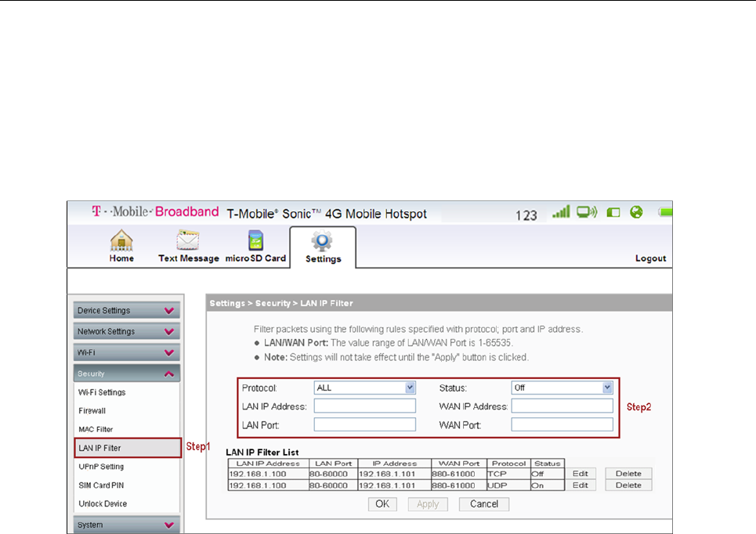The height and width of the screenshot is (534, 756).
Task: Click the LAN IP Address column header
Action: 268,464
